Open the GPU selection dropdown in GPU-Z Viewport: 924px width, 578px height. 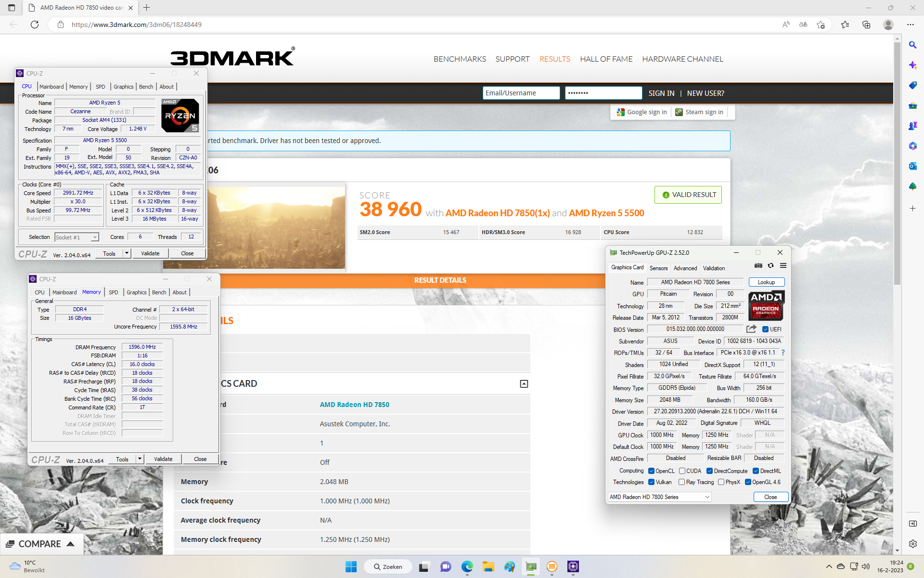click(x=660, y=497)
